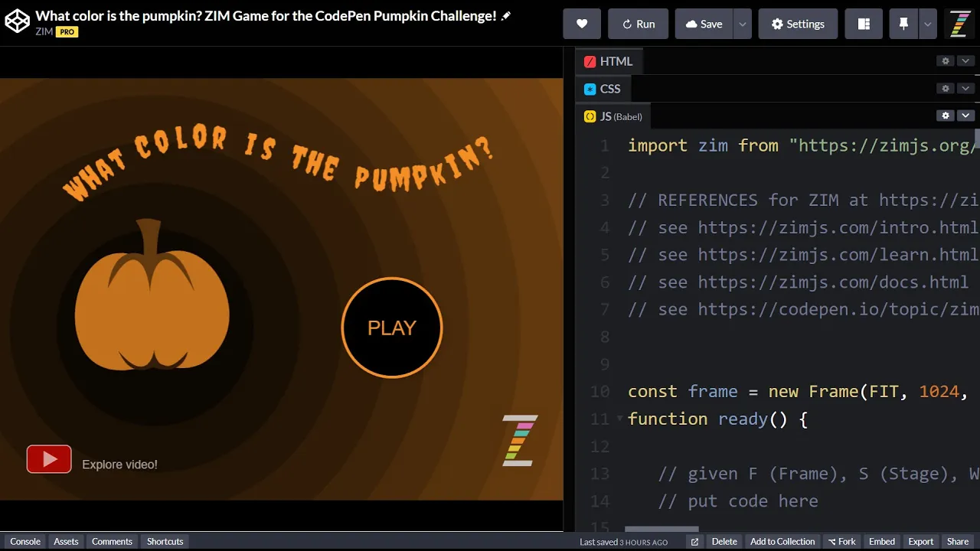Screen dimensions: 980x551
Task: Open the HTML editor chevron dropdown
Action: click(965, 61)
